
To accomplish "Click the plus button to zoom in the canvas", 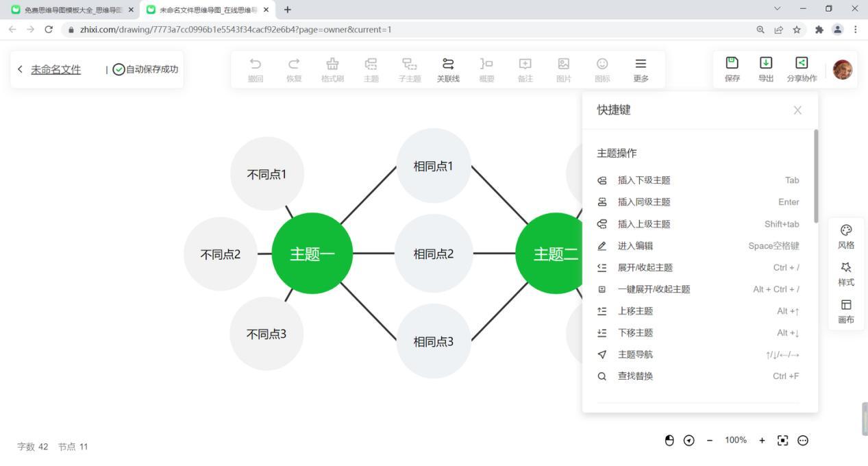I will tap(762, 441).
